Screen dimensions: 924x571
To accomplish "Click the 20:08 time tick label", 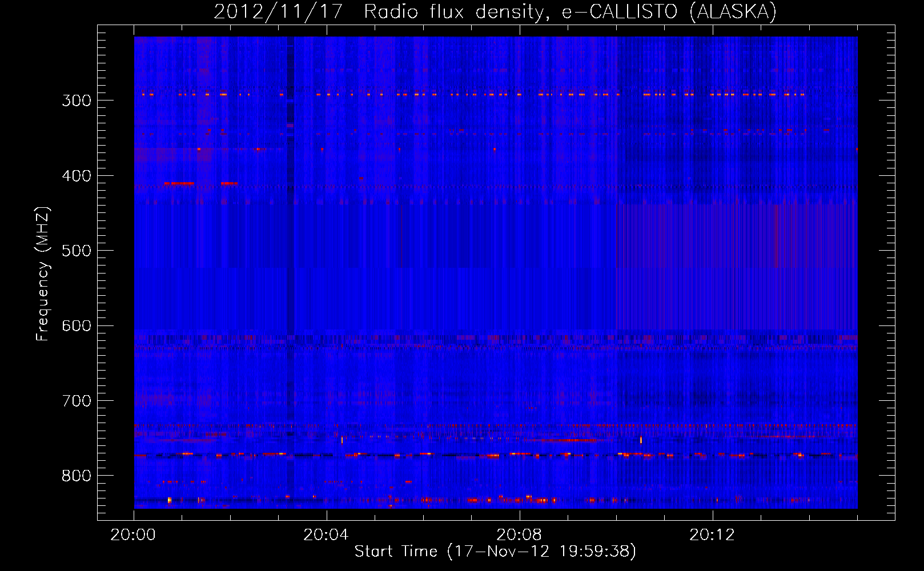I will pos(519,535).
